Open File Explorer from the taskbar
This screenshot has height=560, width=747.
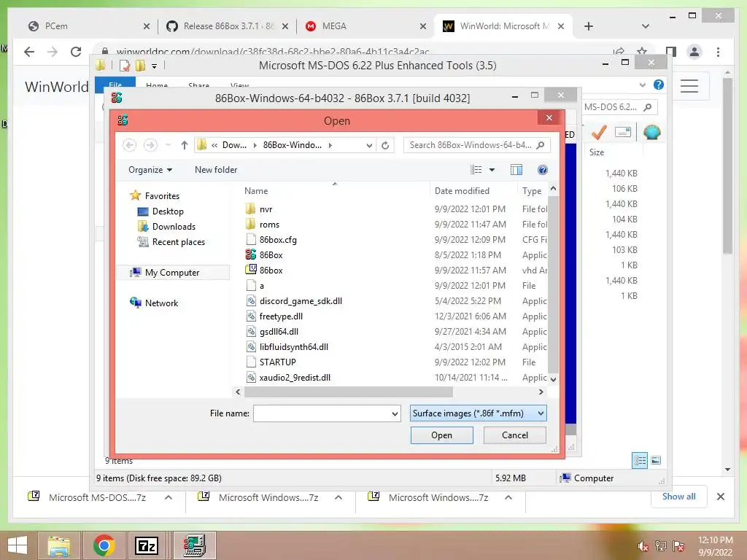[x=58, y=545]
